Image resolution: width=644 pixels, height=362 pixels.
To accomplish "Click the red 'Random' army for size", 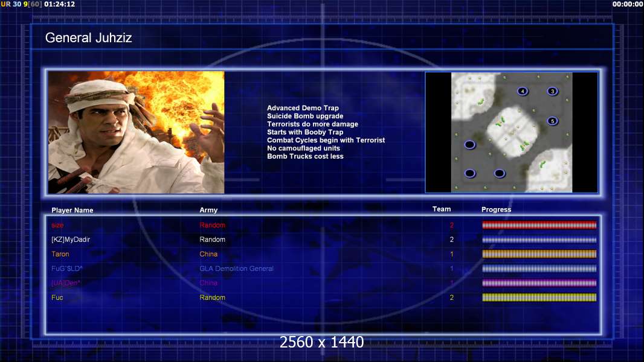I will [212, 225].
